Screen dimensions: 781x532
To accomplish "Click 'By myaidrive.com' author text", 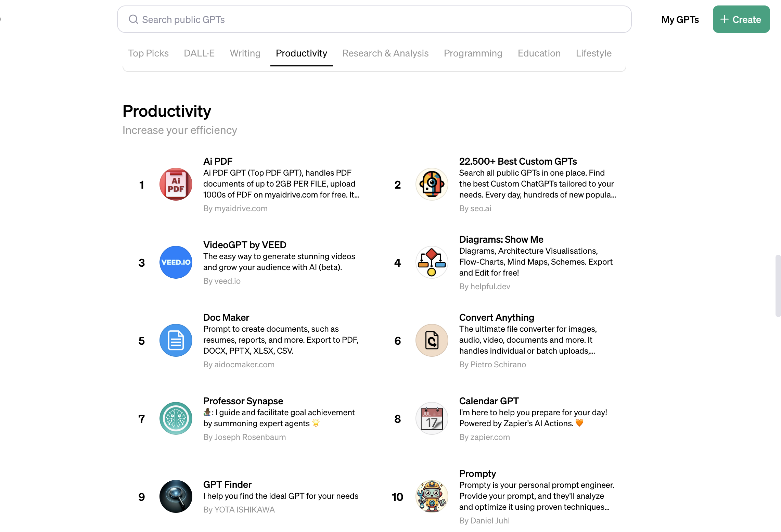I will click(x=235, y=208).
